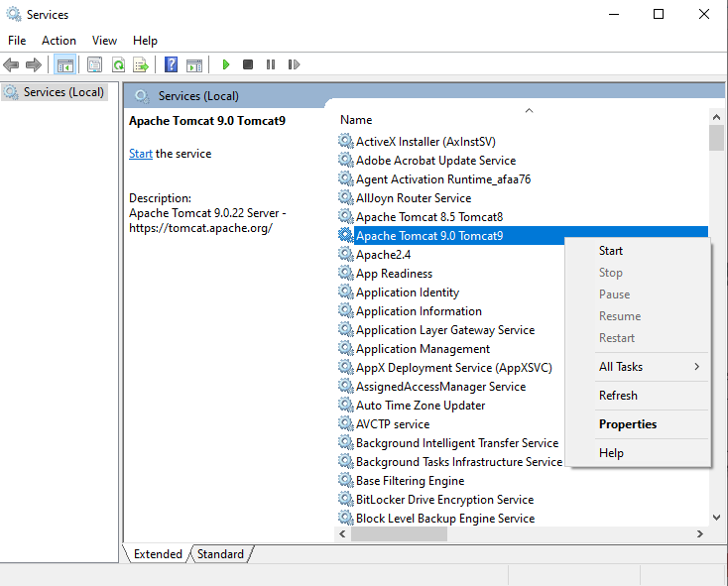The width and height of the screenshot is (728, 586).
Task: Expand the All Tasks submenu
Action: 639,367
